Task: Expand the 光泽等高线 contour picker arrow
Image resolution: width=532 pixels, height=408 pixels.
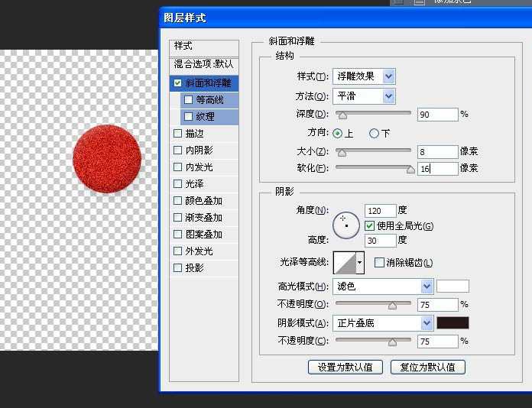Action: (x=360, y=263)
